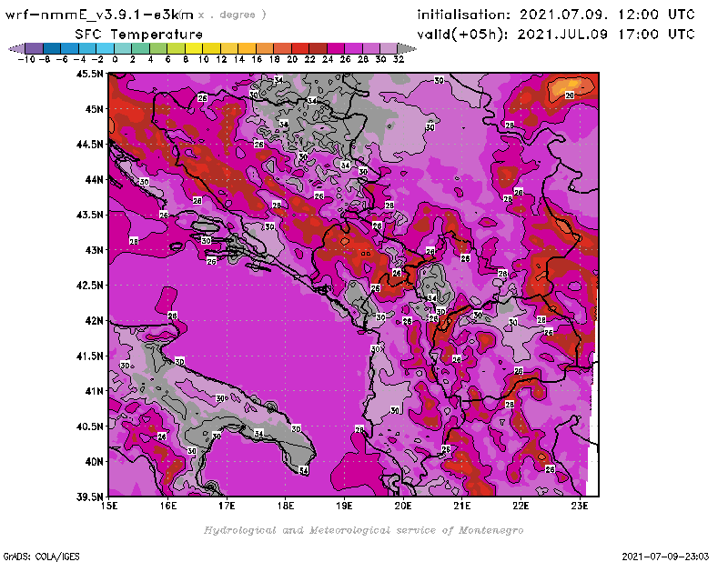Image resolution: width=728 pixels, height=562 pixels.
Task: Click the '16E' longitude axis label
Action: click(x=168, y=506)
